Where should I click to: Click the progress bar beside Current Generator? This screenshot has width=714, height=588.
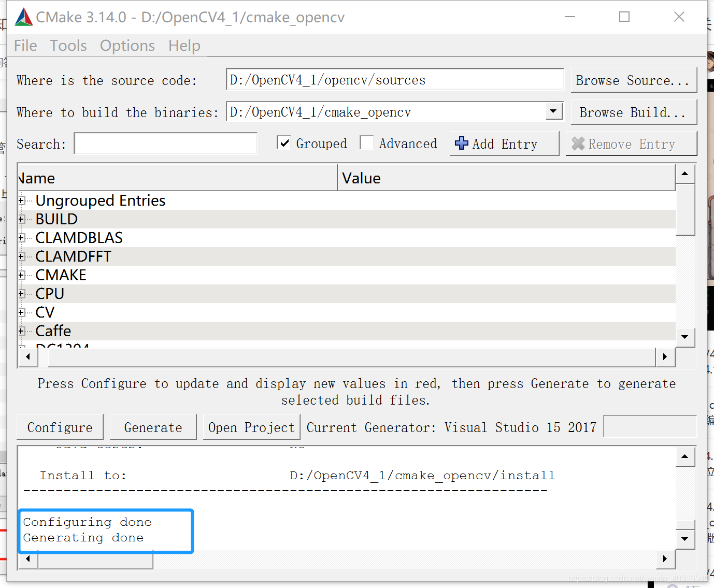coord(650,426)
